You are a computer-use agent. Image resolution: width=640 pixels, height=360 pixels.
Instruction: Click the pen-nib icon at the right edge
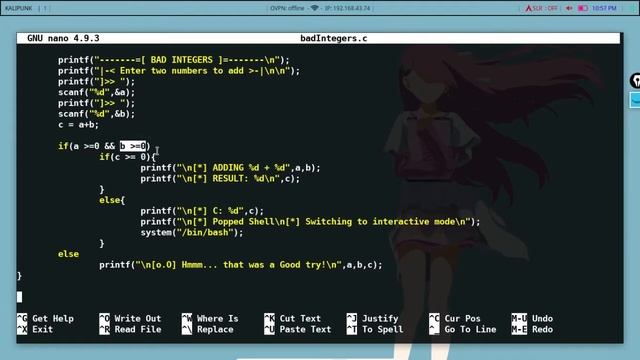coord(635,80)
